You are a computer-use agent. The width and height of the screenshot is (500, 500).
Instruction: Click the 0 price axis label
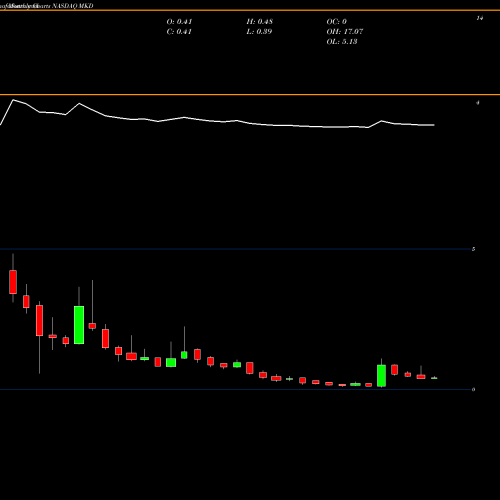pyautogui.click(x=473, y=389)
